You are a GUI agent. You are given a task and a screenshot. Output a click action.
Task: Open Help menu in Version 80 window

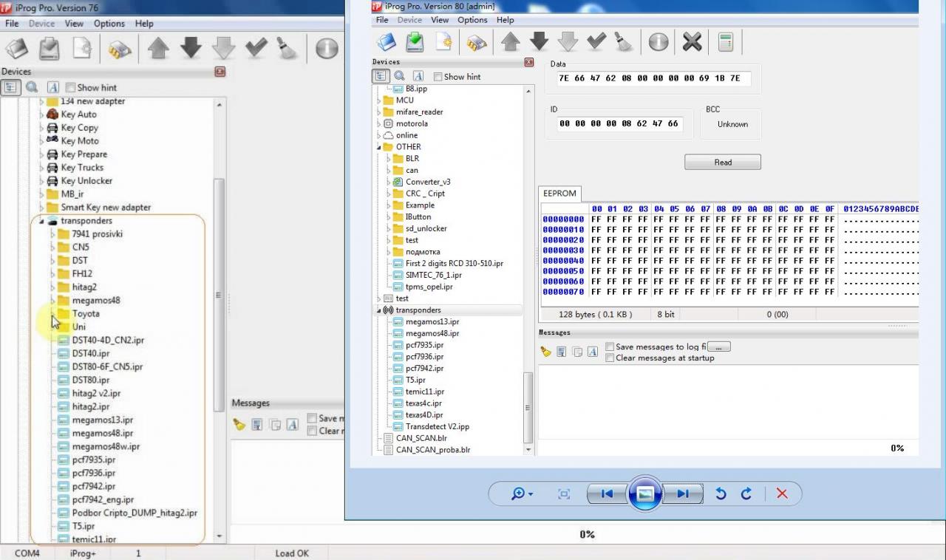(505, 20)
